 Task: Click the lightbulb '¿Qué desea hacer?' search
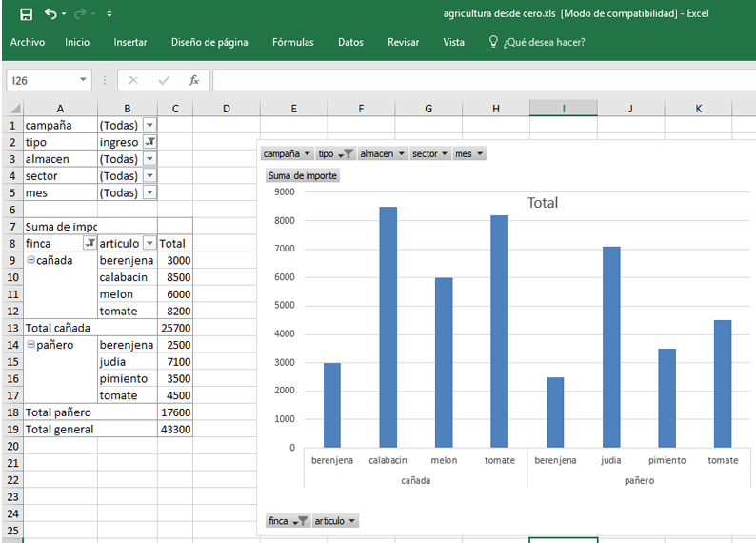(x=536, y=42)
